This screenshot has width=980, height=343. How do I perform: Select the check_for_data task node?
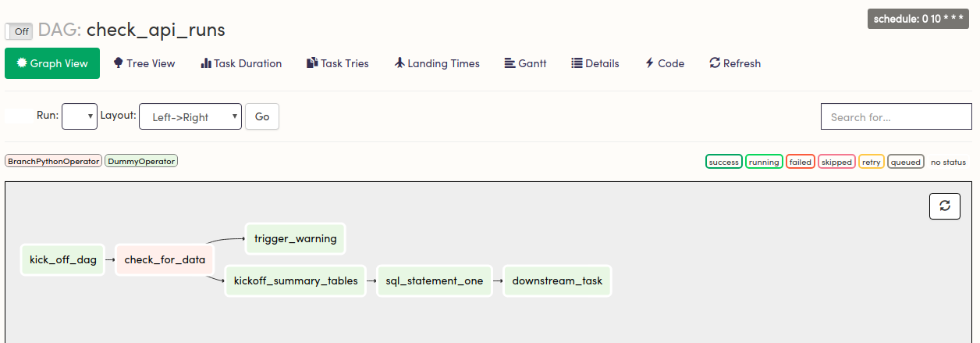point(165,259)
